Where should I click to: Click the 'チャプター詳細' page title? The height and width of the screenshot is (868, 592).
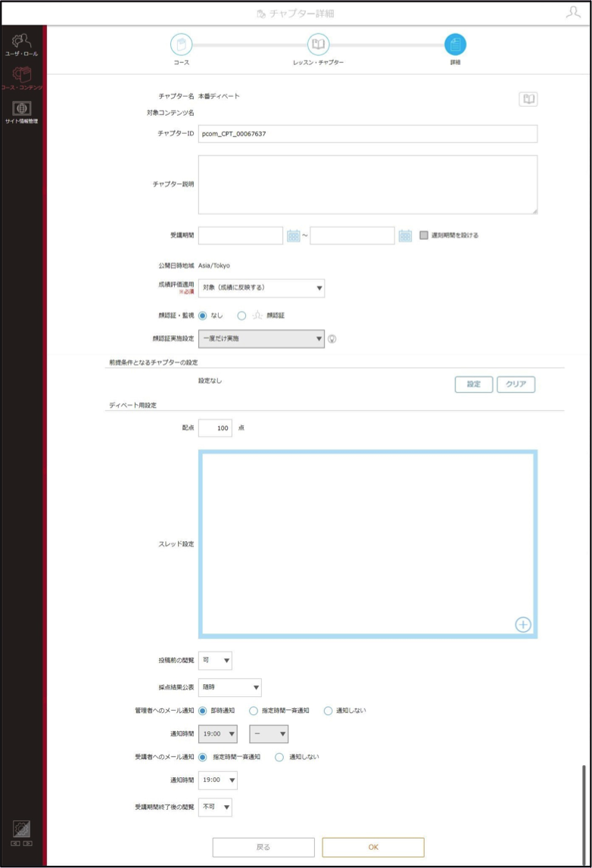click(301, 14)
